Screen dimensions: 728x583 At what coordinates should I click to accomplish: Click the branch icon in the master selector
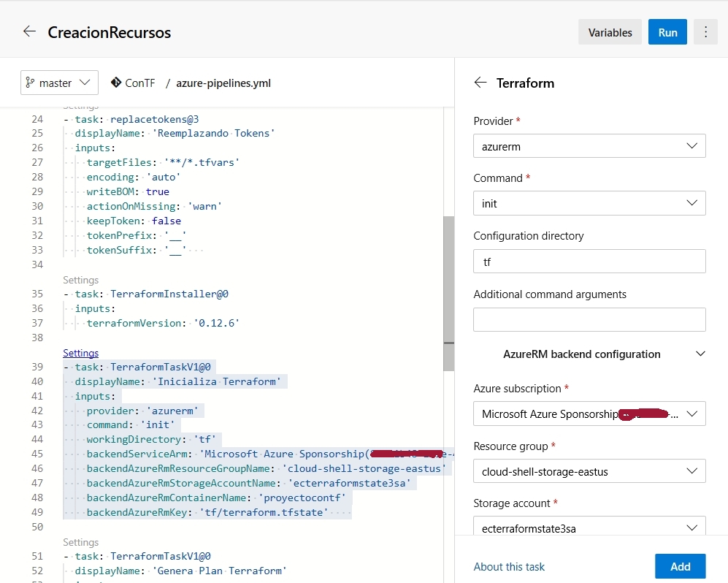point(30,83)
